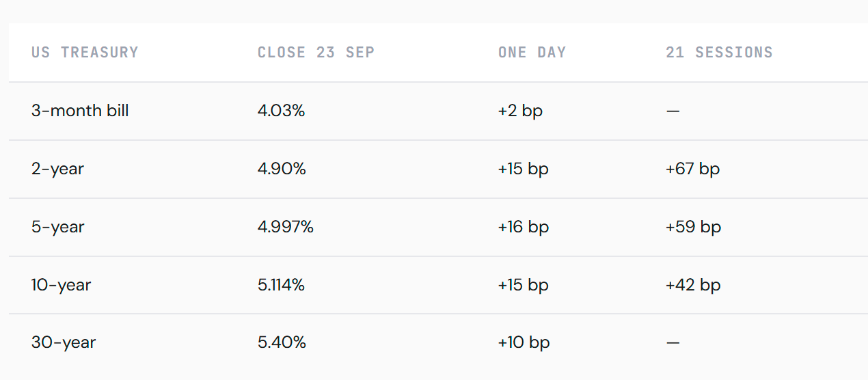Image resolution: width=868 pixels, height=380 pixels.
Task: Select the 5-year row label
Action: pyautogui.click(x=57, y=227)
